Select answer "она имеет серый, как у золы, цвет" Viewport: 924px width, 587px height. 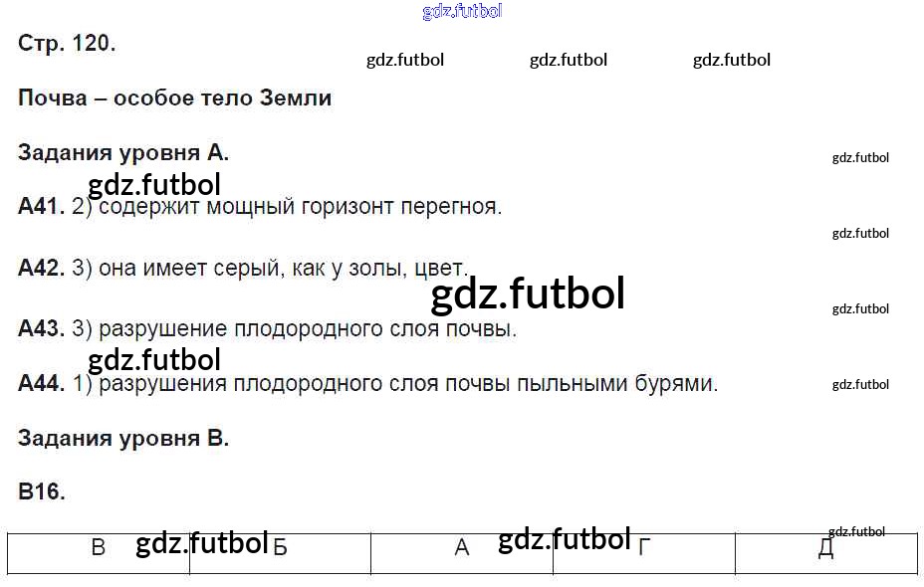279,269
